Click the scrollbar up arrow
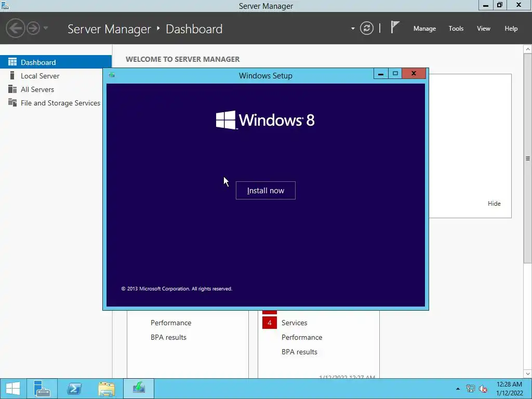Image resolution: width=532 pixels, height=399 pixels. tap(528, 49)
